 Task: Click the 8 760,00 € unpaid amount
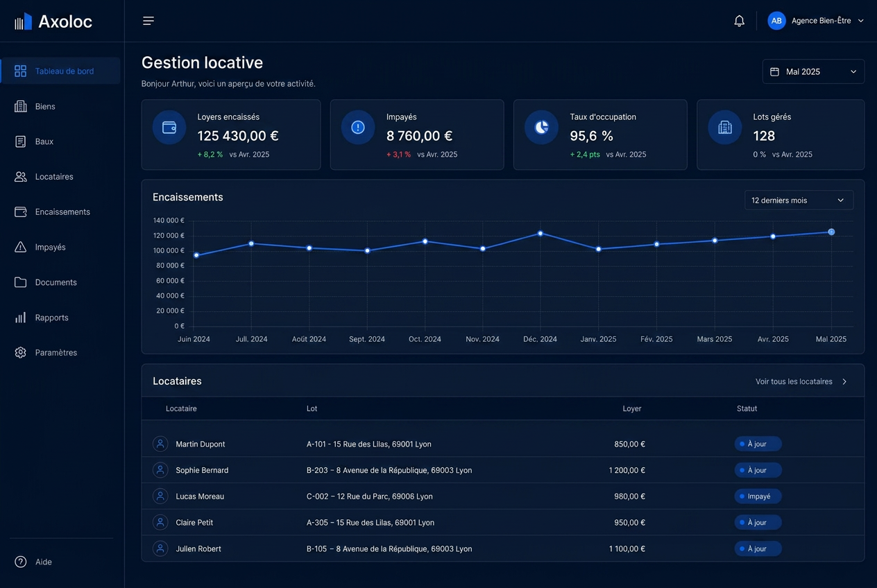point(420,136)
